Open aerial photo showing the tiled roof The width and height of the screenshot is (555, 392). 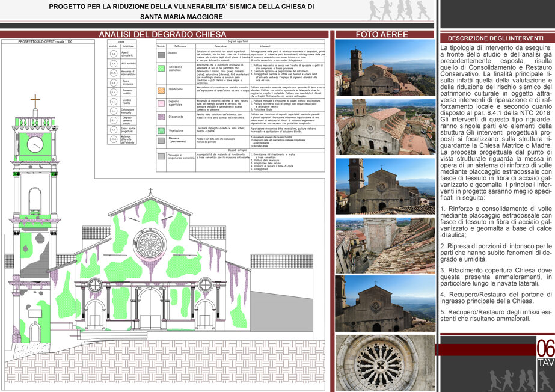[385, 245]
